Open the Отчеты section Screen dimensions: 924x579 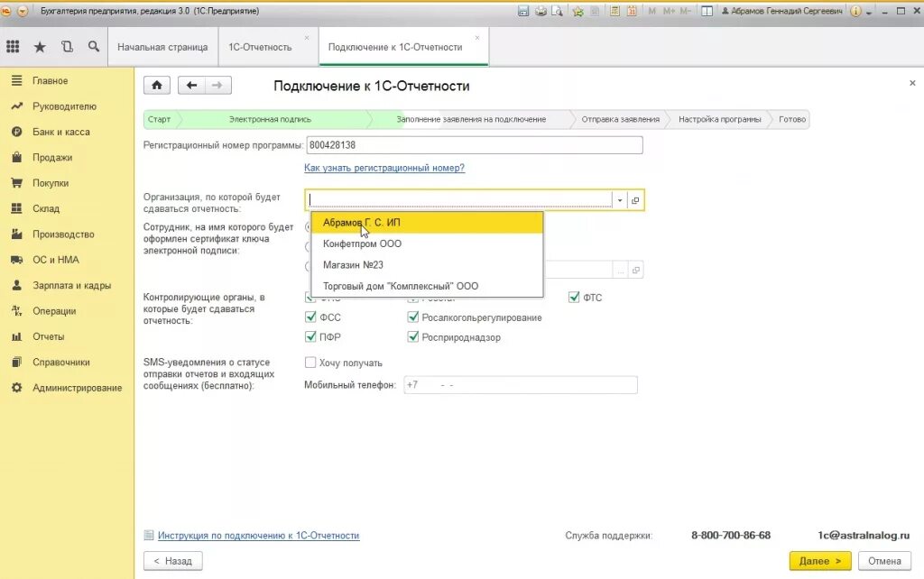point(49,336)
